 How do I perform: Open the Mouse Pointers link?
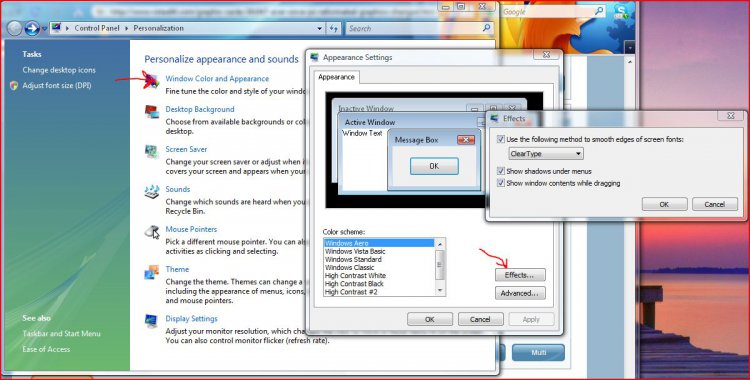coord(191,229)
